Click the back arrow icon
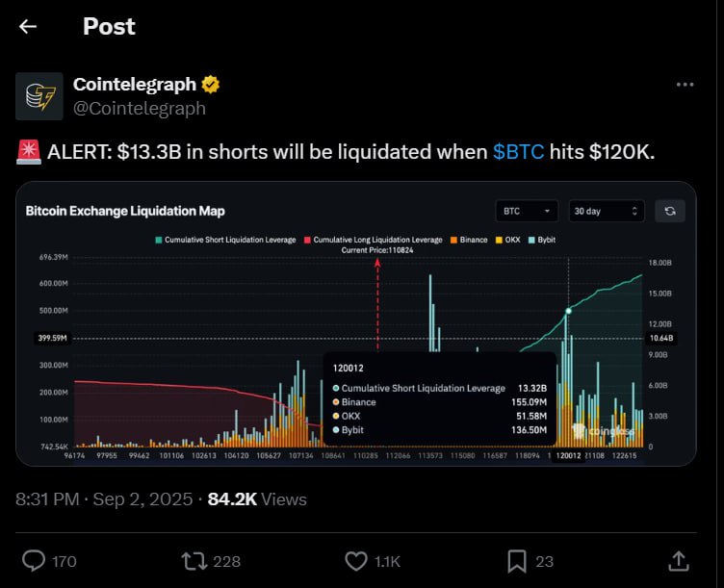This screenshot has height=588, width=724. pos(28,27)
